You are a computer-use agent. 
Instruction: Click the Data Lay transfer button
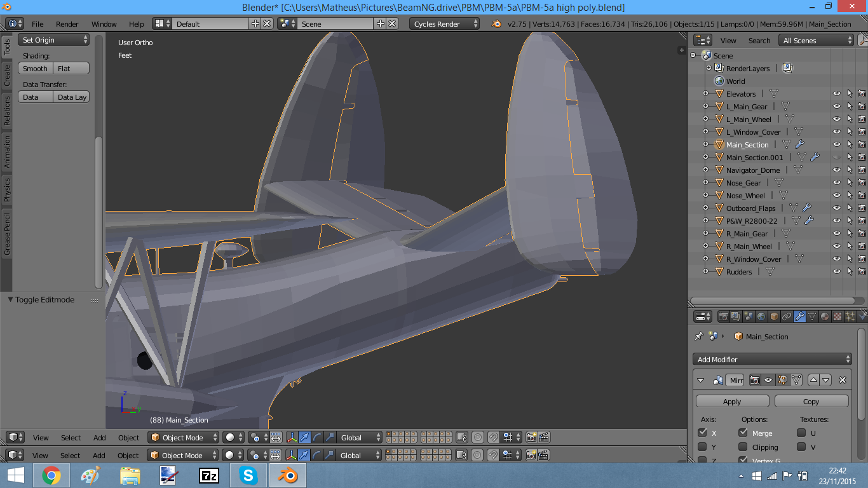tap(71, 97)
